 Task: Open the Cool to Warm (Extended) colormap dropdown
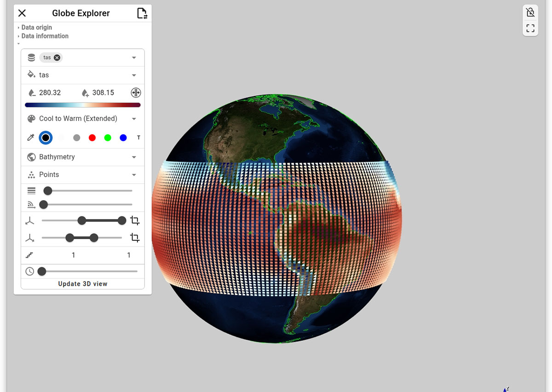pyautogui.click(x=133, y=118)
